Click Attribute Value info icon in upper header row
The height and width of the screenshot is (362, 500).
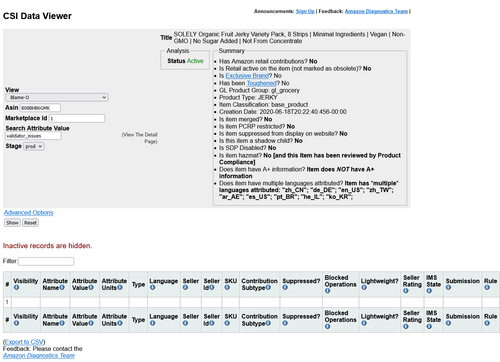click(x=91, y=288)
